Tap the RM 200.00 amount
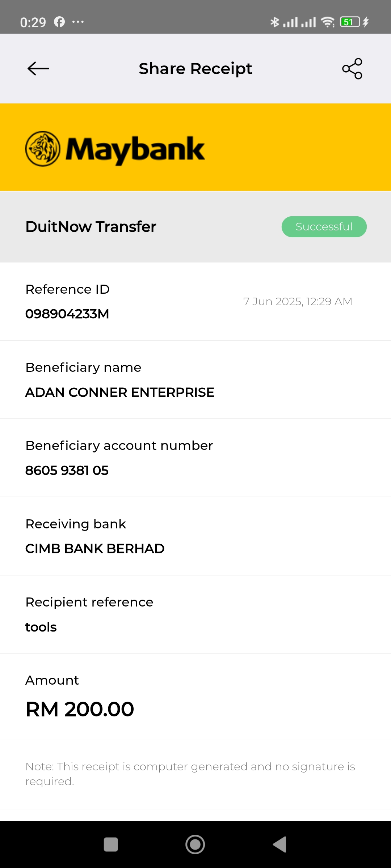The image size is (391, 868). (x=80, y=709)
